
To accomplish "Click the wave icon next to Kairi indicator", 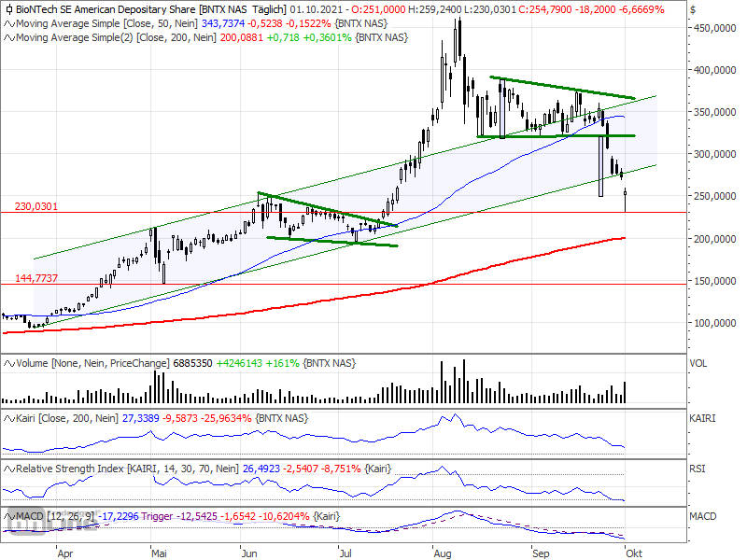I will (9, 418).
